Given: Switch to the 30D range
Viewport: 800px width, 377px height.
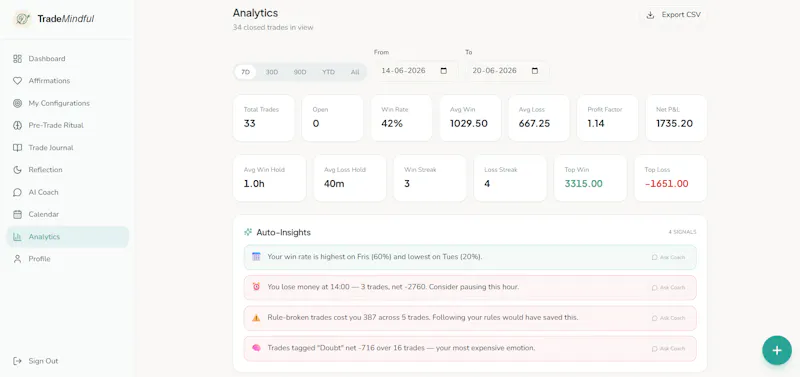Looking at the screenshot, I should (x=271, y=72).
